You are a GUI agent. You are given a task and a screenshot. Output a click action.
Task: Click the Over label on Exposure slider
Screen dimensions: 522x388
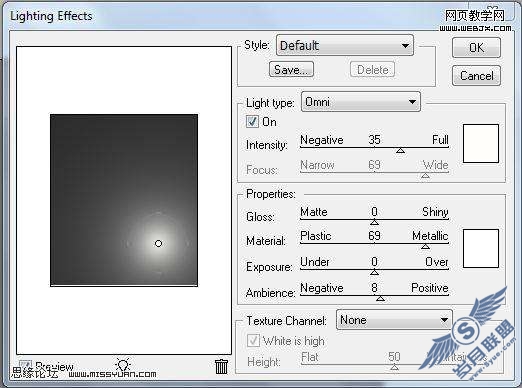click(x=437, y=262)
